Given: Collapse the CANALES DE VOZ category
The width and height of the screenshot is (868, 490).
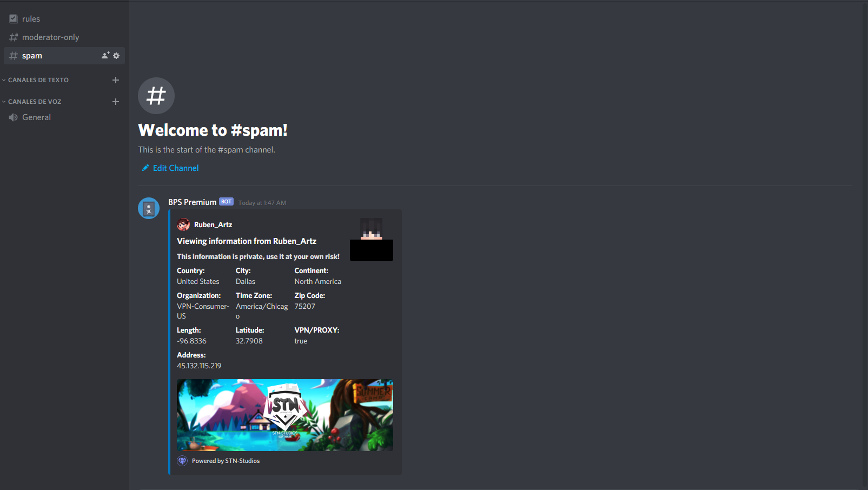Looking at the screenshot, I should [x=35, y=102].
